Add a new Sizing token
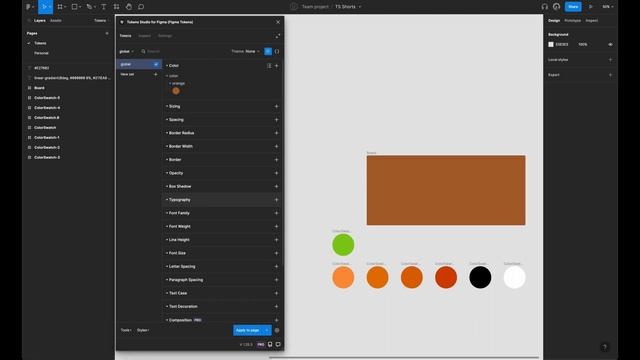The width and height of the screenshot is (640, 360). (276, 106)
